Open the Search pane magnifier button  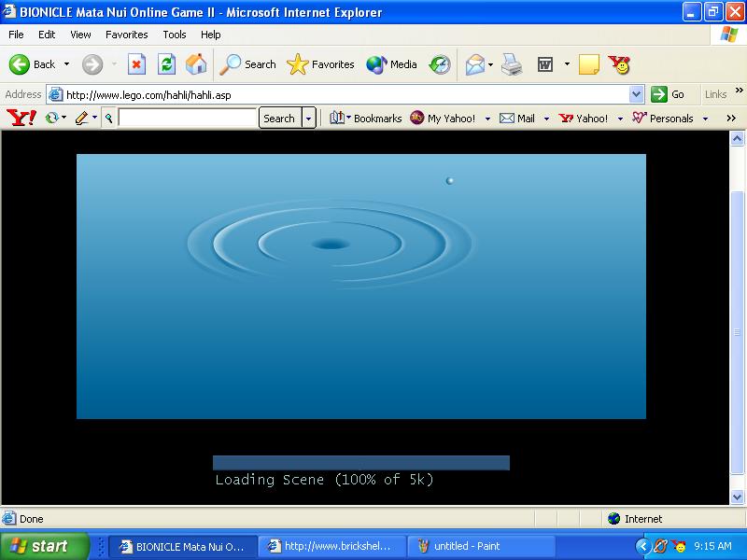[x=247, y=64]
